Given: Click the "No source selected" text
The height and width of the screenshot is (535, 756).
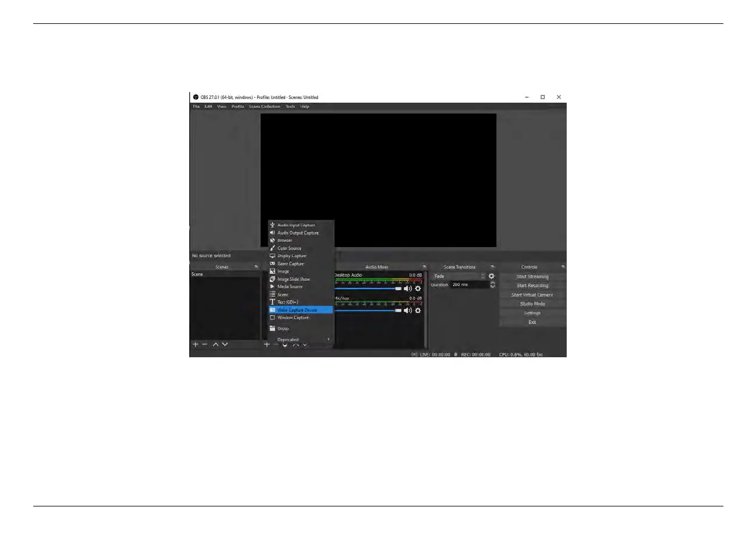Looking at the screenshot, I should pyautogui.click(x=211, y=256).
